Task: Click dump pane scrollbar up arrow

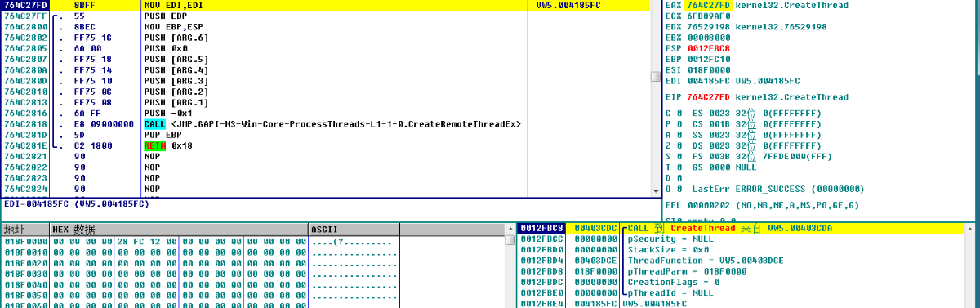Action: tap(510, 230)
